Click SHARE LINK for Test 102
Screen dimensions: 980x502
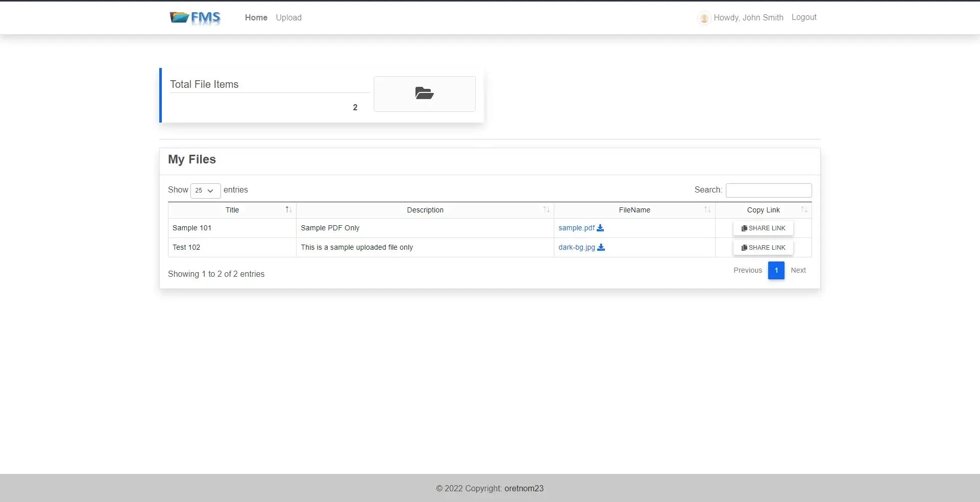[763, 248]
